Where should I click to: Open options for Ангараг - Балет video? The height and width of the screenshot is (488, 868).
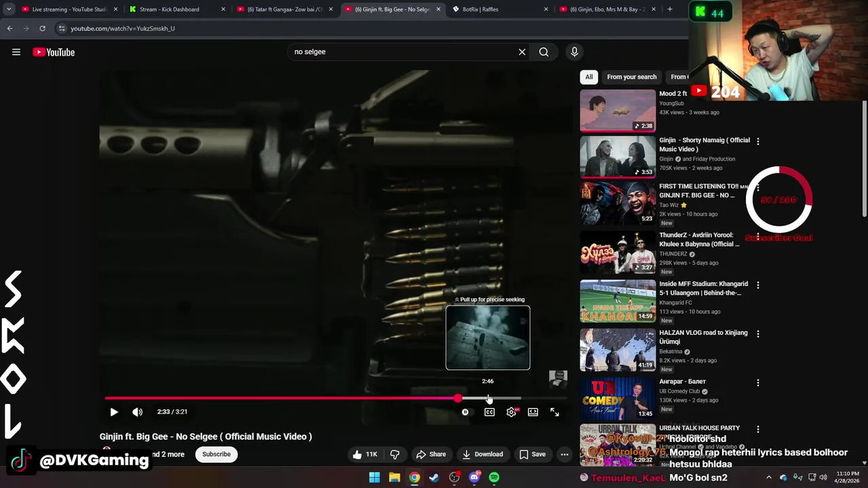click(x=758, y=383)
